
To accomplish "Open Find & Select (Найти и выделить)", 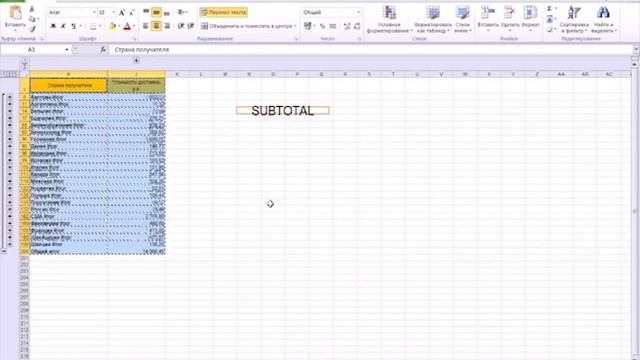I will click(603, 19).
